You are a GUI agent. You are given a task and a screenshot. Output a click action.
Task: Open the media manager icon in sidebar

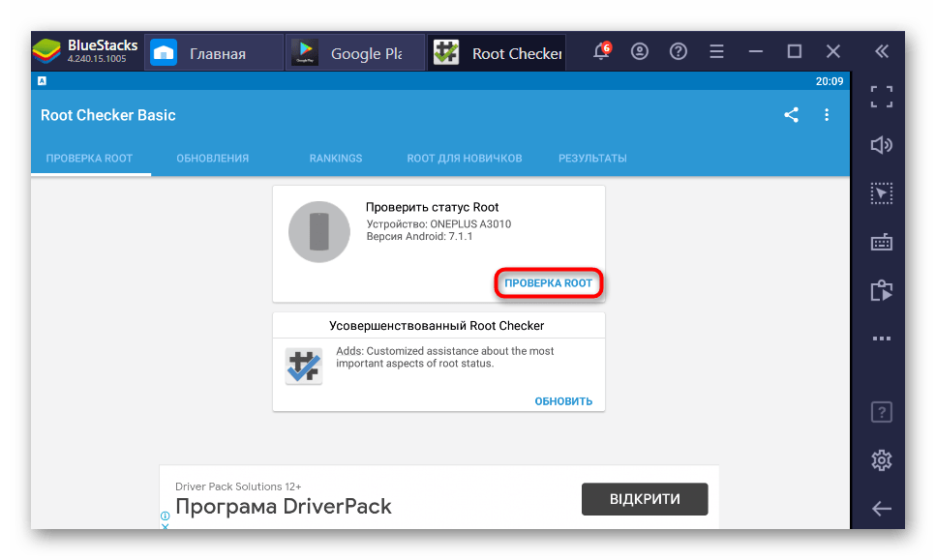pos(882,291)
